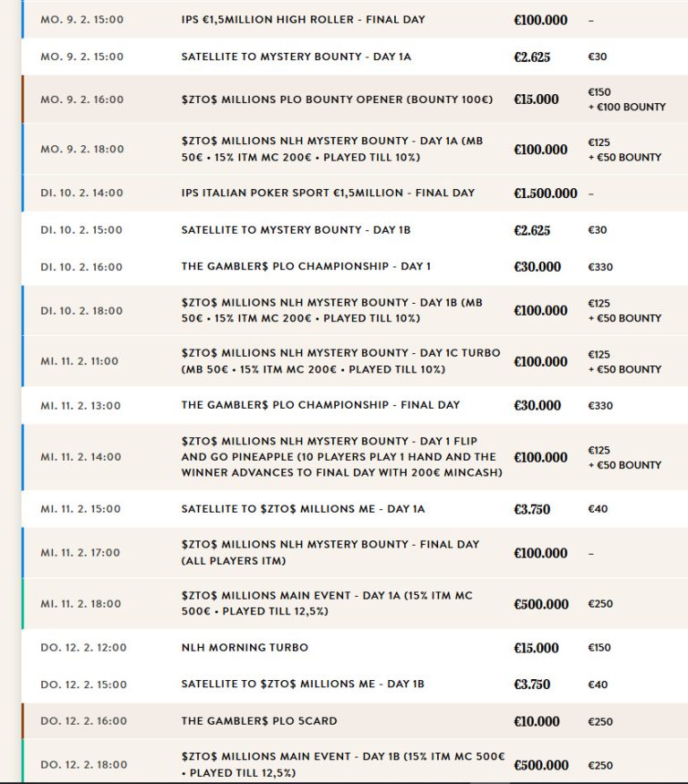This screenshot has height=784, width=688.
Task: Click the DO. 12. 2. 12:00 date cell
Action: [x=83, y=648]
